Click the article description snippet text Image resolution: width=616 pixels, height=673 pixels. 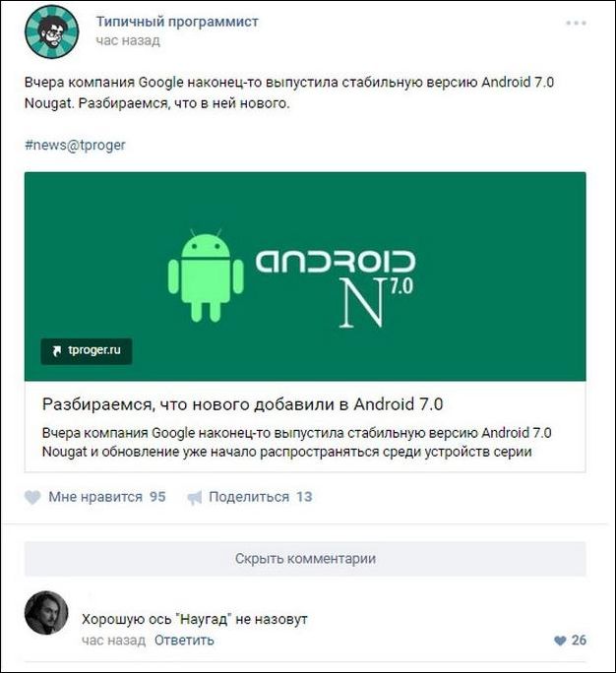pyautogui.click(x=296, y=442)
